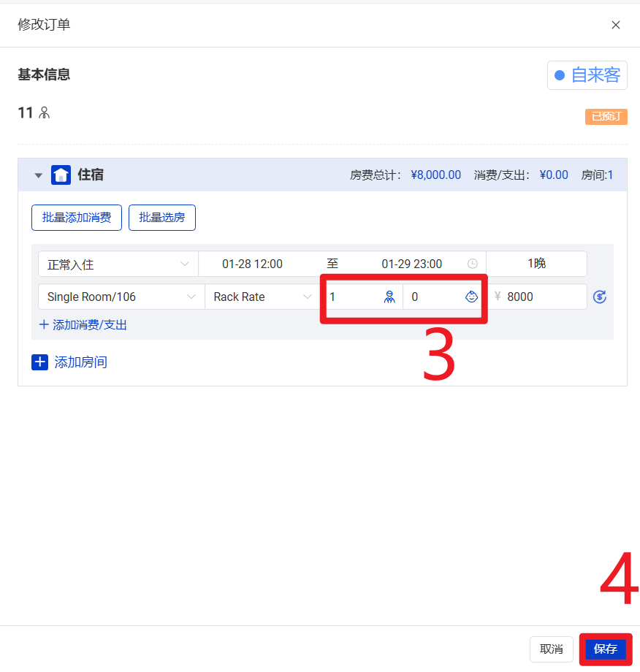Close the modify order dialog
Viewport: 640px width, 672px height.
point(615,25)
